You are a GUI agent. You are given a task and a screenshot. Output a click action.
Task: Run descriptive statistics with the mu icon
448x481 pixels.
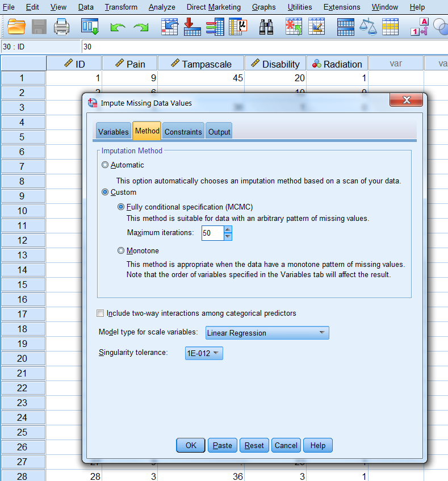(x=238, y=26)
